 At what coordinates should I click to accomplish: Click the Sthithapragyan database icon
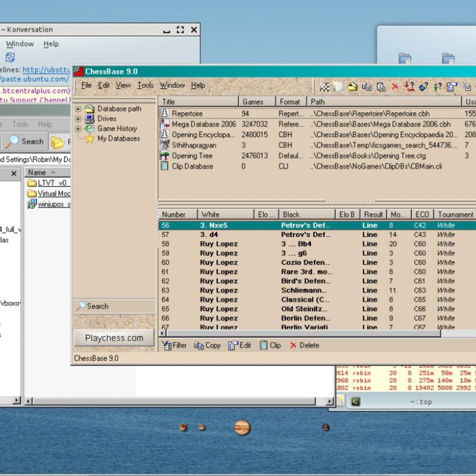[165, 145]
